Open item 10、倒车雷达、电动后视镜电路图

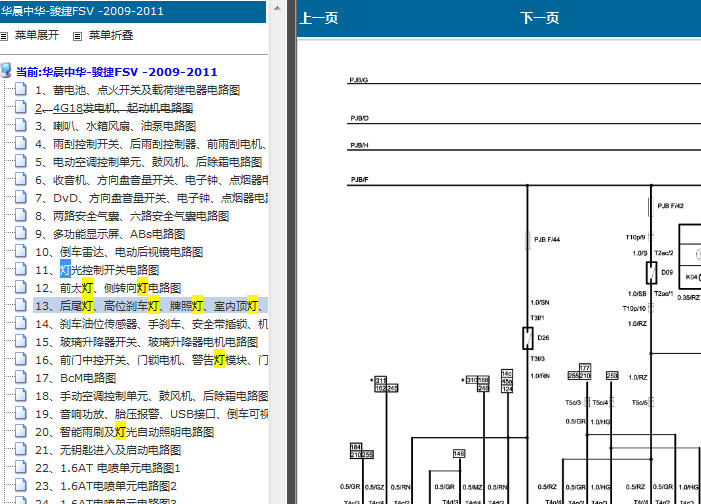click(119, 252)
